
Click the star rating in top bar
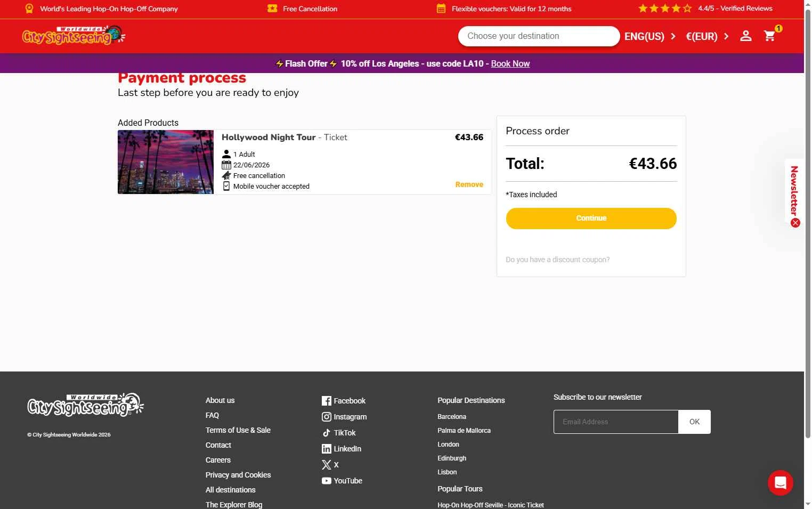pyautogui.click(x=665, y=9)
